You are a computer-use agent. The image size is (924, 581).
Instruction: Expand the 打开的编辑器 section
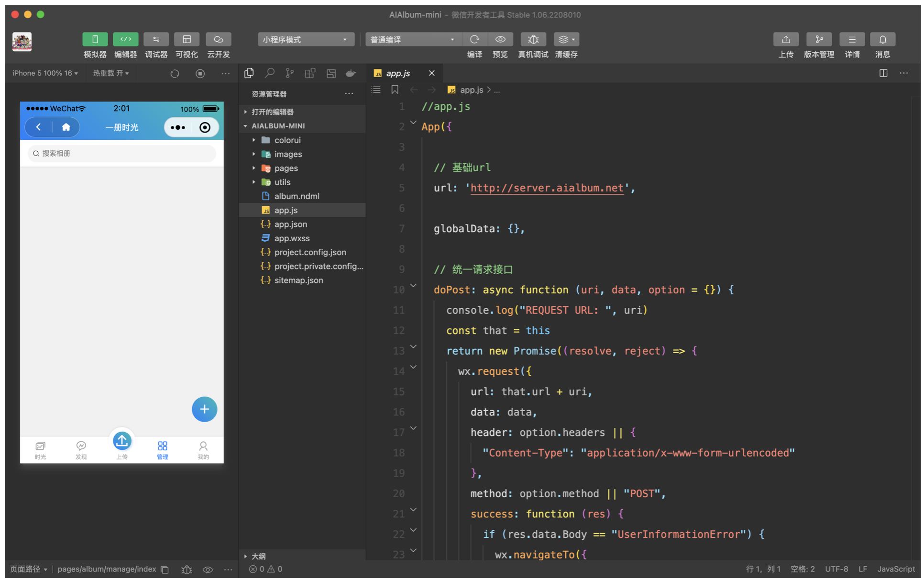coord(302,112)
